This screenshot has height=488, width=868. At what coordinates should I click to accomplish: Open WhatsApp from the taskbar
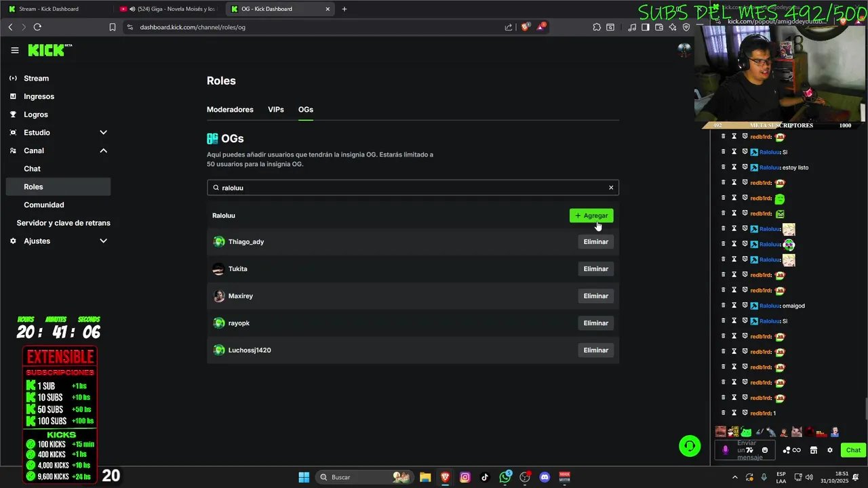point(505,477)
